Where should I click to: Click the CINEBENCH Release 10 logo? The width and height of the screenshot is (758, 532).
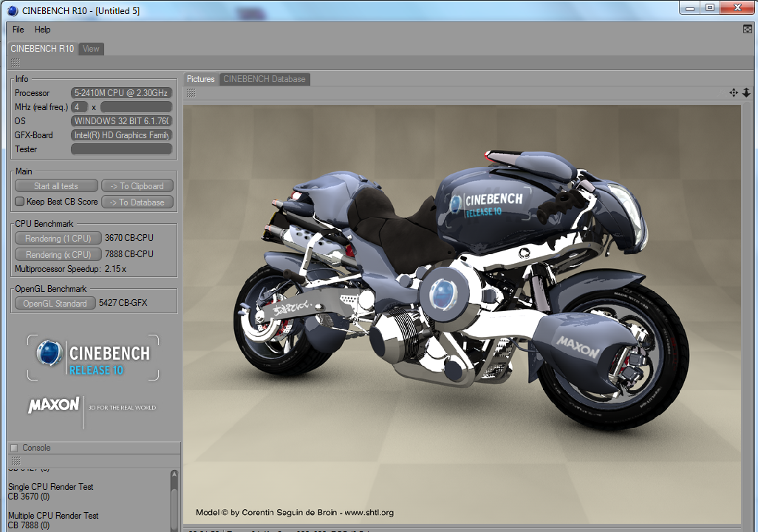coord(93,358)
